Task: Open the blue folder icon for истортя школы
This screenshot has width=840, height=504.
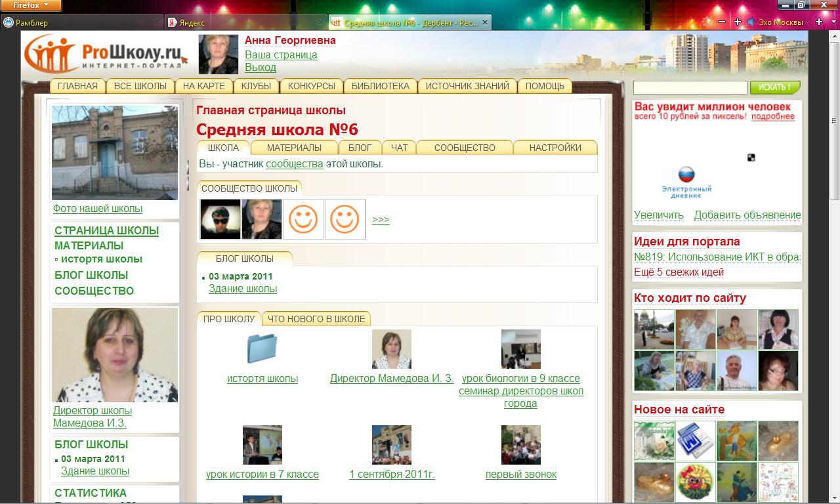Action: coord(262,348)
